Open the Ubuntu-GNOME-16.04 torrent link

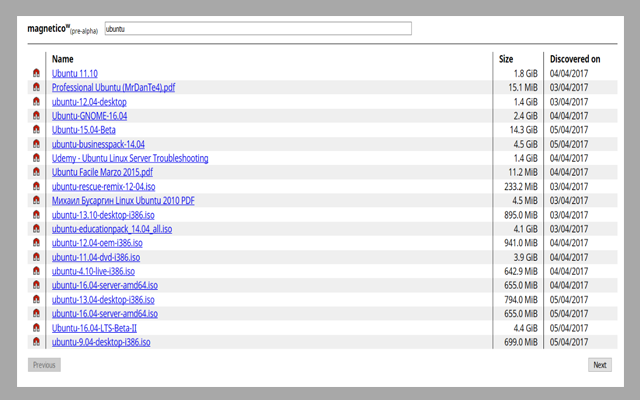(89, 116)
